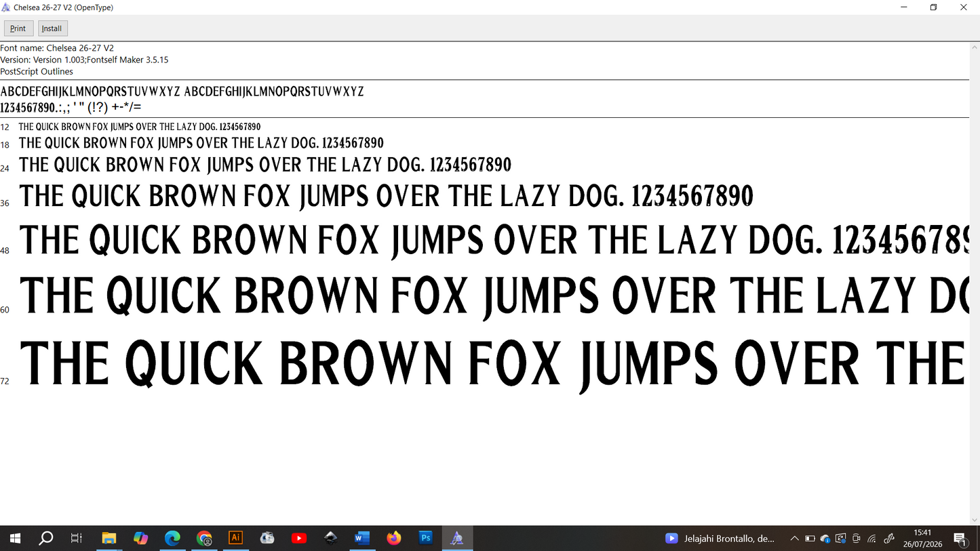The image size is (980, 551).
Task: Open the notification center
Action: pyautogui.click(x=960, y=539)
